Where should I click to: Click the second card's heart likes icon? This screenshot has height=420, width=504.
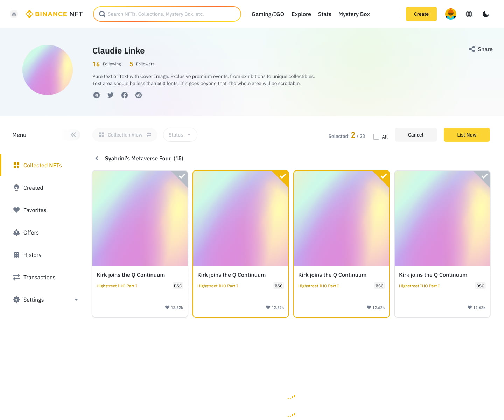click(268, 307)
